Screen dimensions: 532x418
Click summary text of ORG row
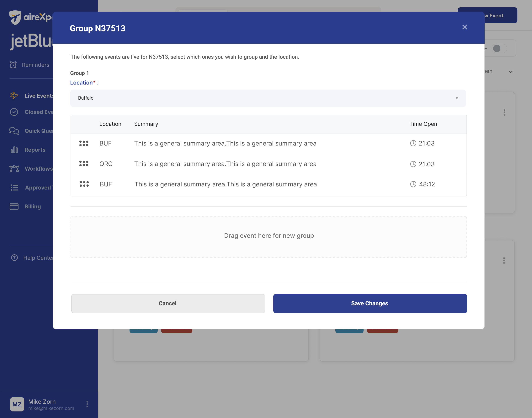pyautogui.click(x=225, y=164)
